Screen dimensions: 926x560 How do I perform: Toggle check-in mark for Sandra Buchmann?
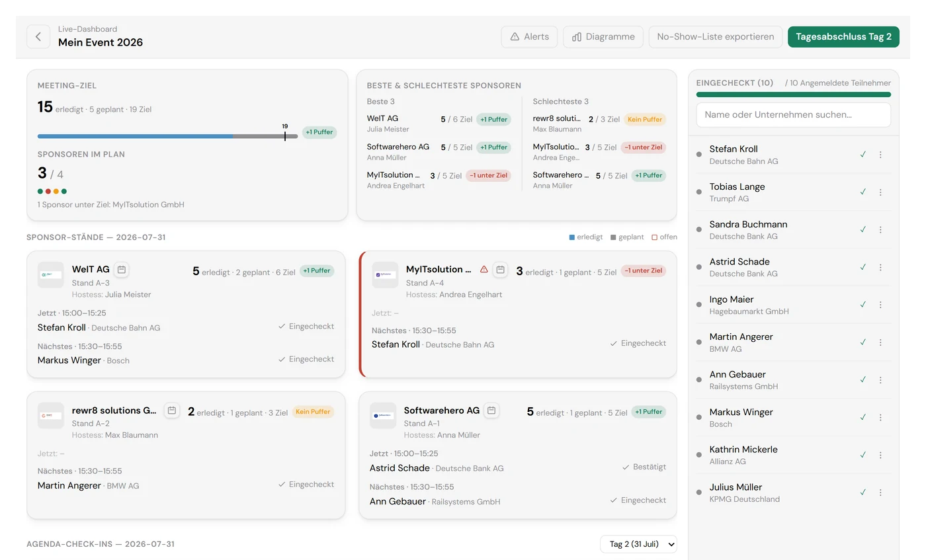tap(863, 229)
